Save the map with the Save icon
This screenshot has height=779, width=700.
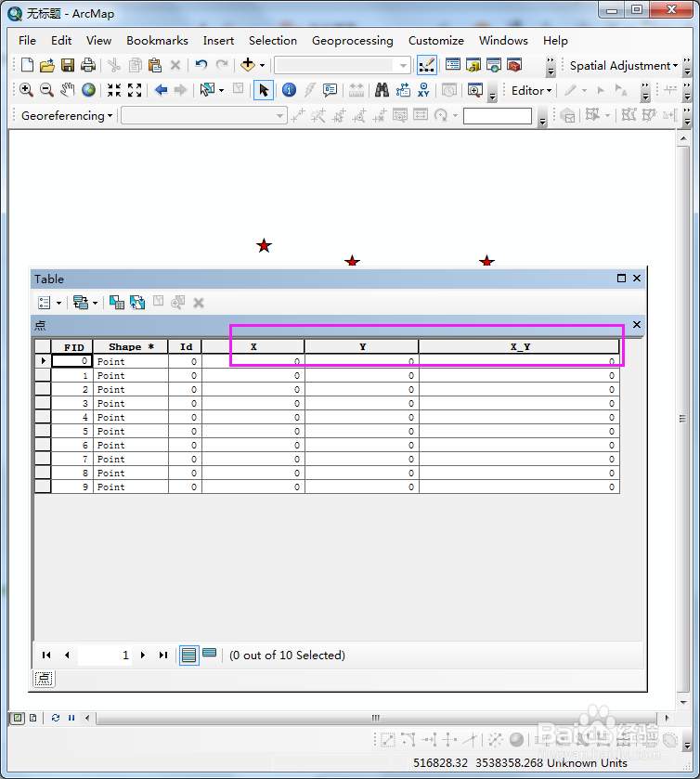tap(68, 65)
